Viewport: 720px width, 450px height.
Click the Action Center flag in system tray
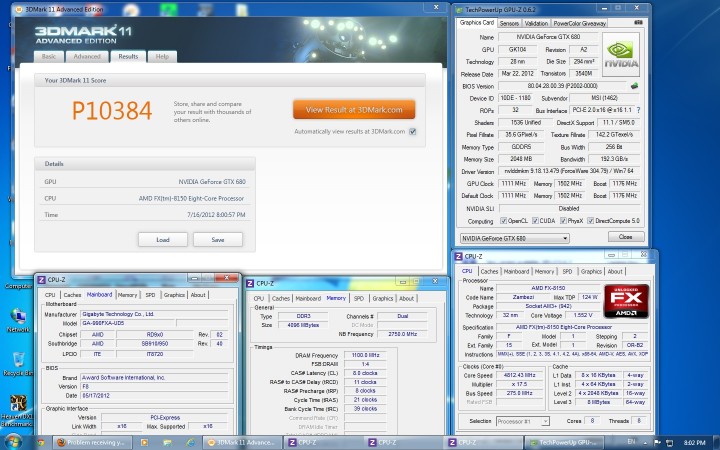(x=658, y=443)
